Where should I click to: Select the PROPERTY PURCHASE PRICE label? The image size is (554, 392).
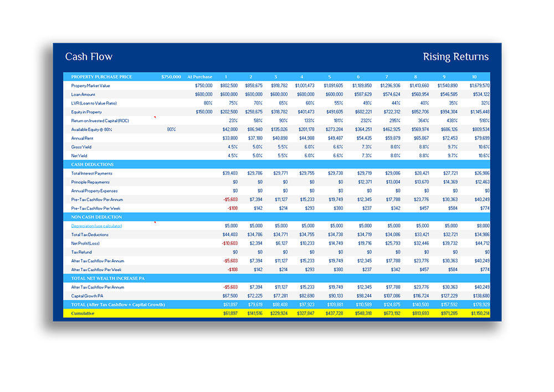tap(101, 77)
